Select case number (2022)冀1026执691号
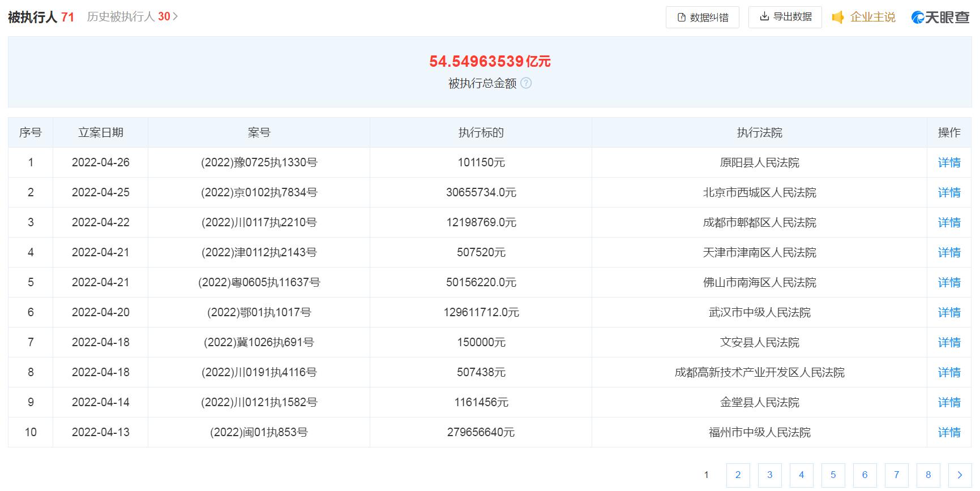Image resolution: width=980 pixels, height=491 pixels. coord(259,342)
